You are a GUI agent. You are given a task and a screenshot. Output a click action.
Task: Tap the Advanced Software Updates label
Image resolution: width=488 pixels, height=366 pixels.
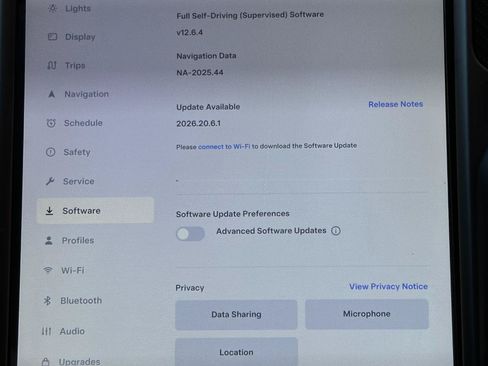[x=271, y=231]
